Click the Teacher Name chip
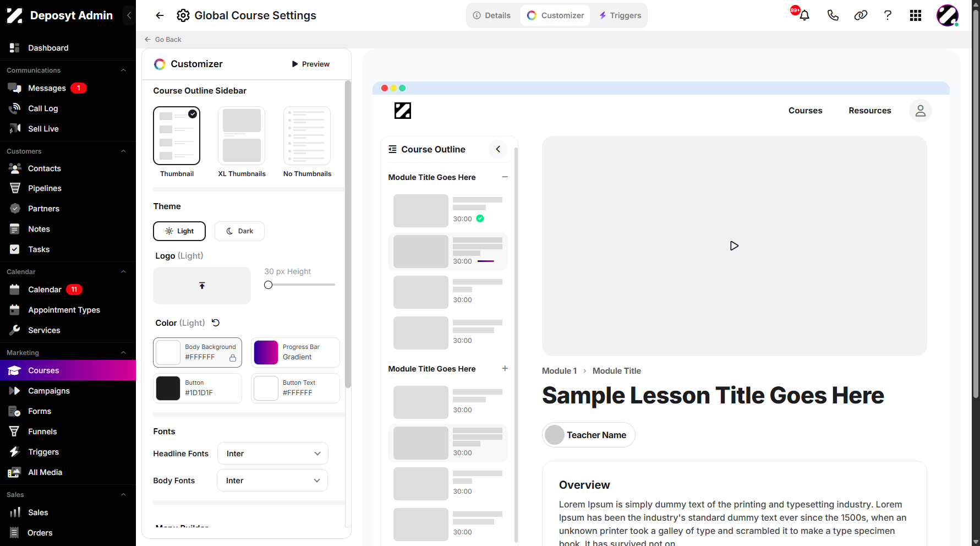Screen dimensions: 980x546 click(x=588, y=435)
